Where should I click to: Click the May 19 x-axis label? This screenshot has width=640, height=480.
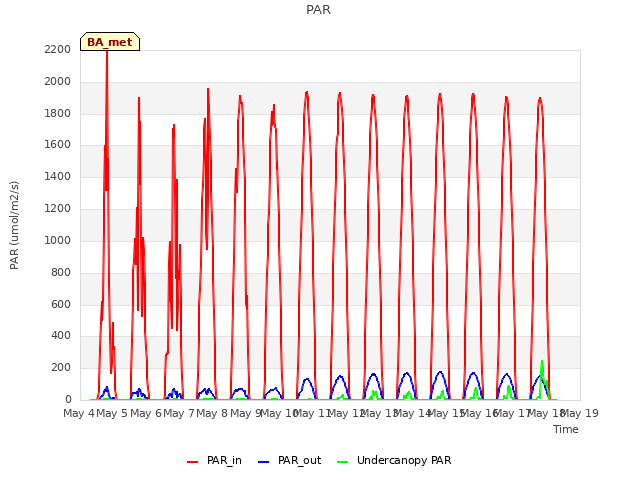point(580,413)
